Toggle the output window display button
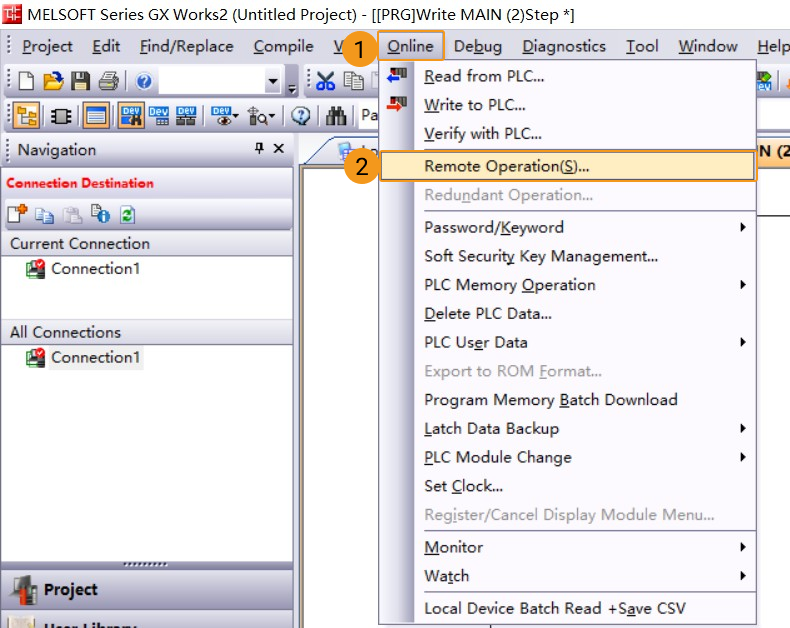The width and height of the screenshot is (790, 628). (x=96, y=116)
